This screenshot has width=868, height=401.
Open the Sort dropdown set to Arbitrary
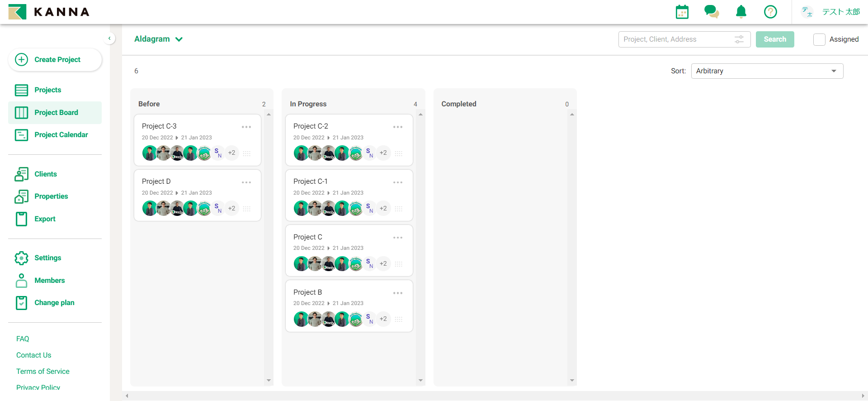[767, 71]
